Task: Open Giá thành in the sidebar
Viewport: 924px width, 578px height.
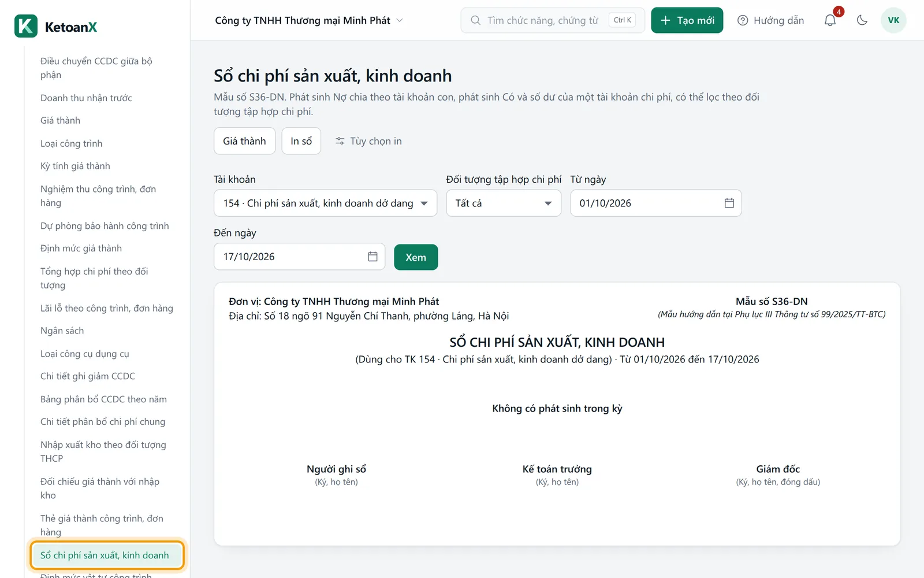Action: 60,120
